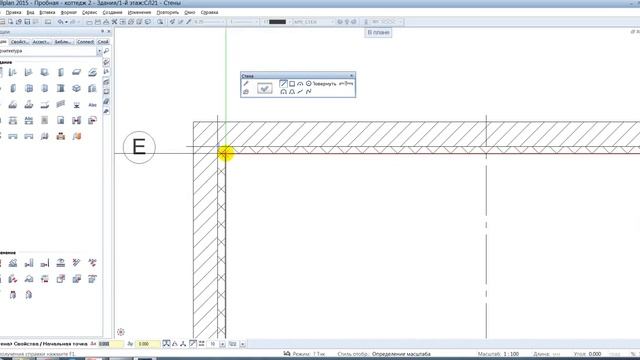Viewport: 640px width, 360px height.
Task: Open the Справка menu
Action: pos(209,13)
